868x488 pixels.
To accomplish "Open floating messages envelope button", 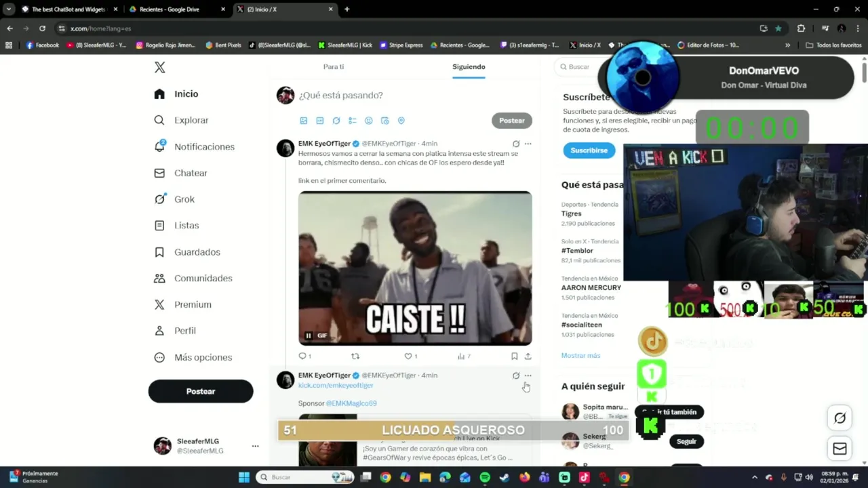I will (x=840, y=449).
